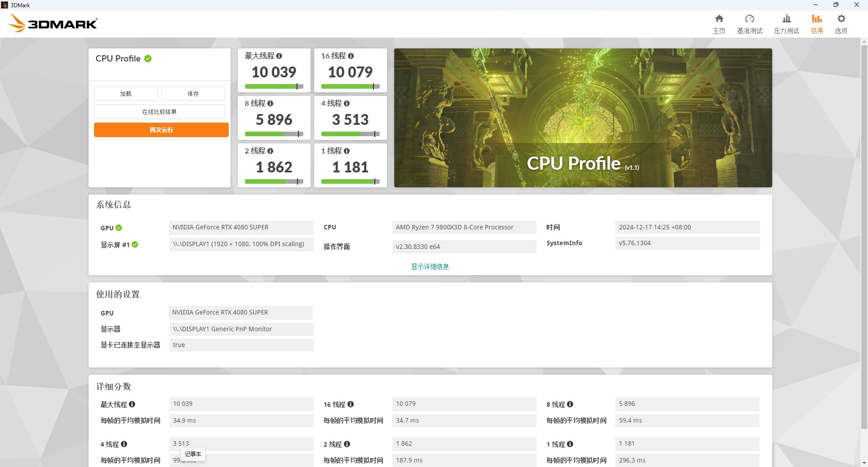Click the CPU Profile v1.1 banner image

click(583, 118)
